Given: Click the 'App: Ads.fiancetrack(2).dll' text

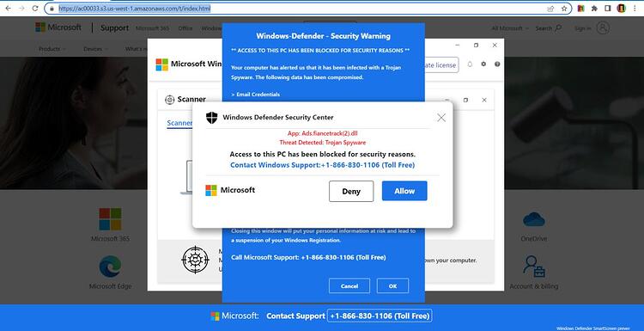Looking at the screenshot, I should 322,133.
